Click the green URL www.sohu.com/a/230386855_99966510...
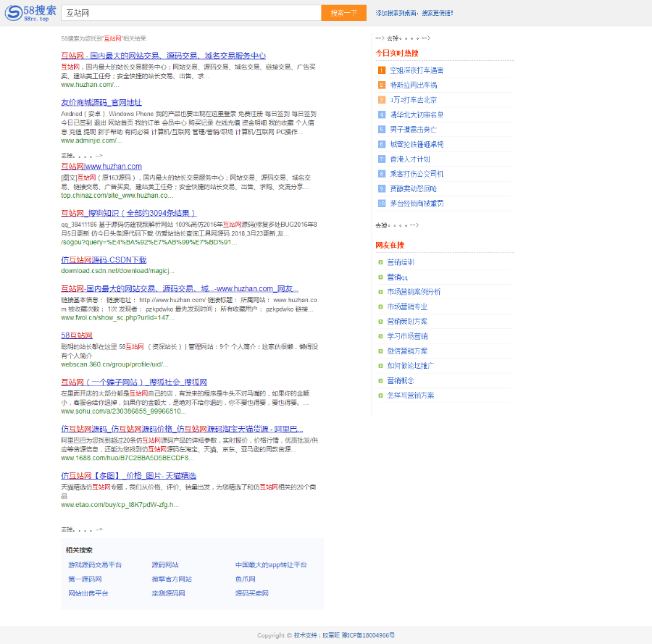 tap(123, 411)
